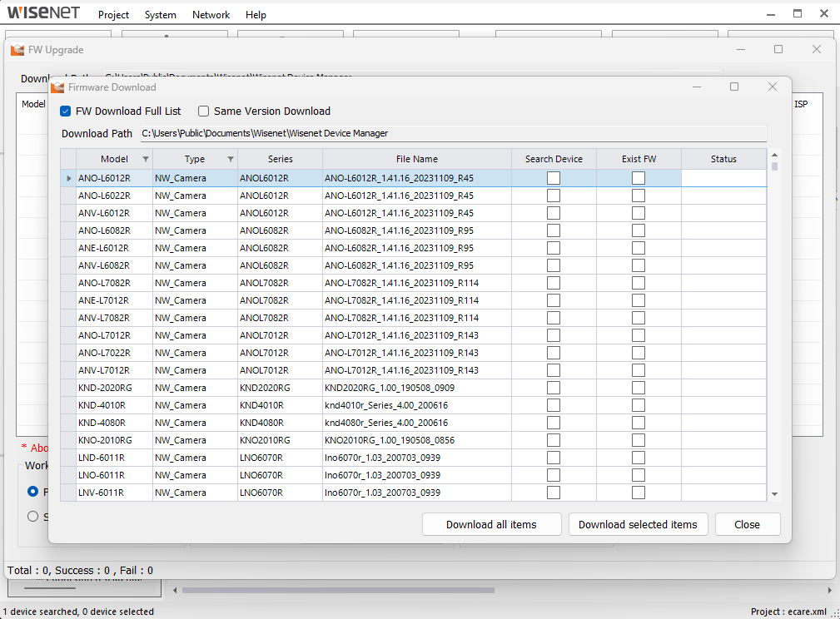This screenshot has height=619, width=840.
Task: Check Search Device box for KND-2020RG
Action: pos(554,388)
